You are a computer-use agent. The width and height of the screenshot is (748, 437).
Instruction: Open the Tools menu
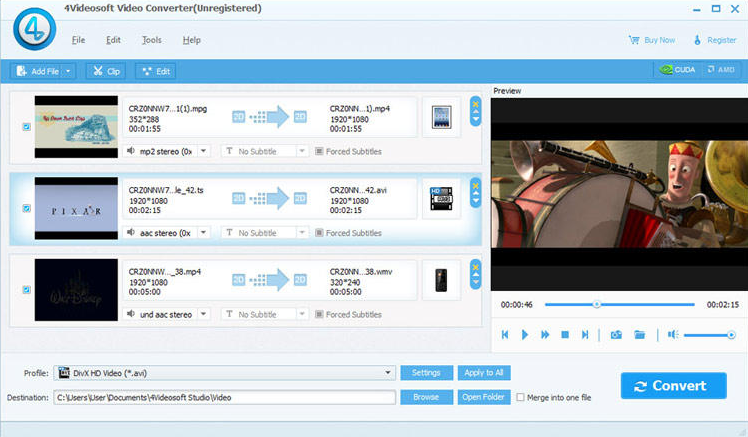tap(152, 40)
